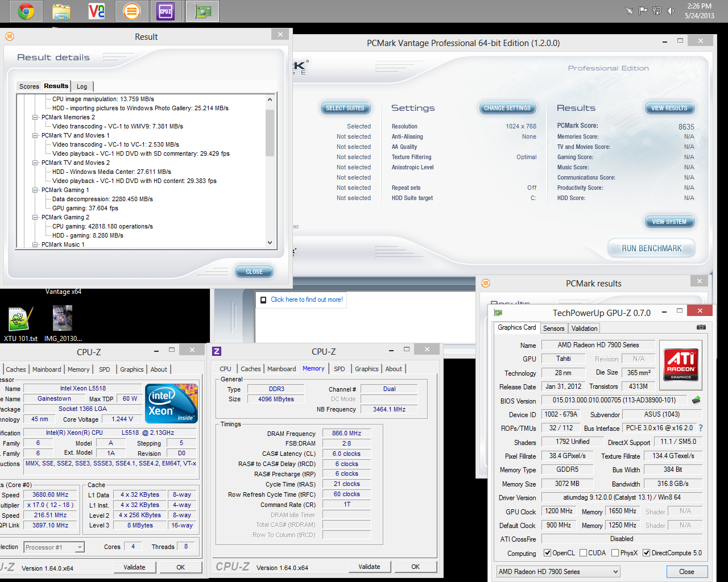
Task: Switch to CPU-Z from the taskbar
Action: click(167, 11)
